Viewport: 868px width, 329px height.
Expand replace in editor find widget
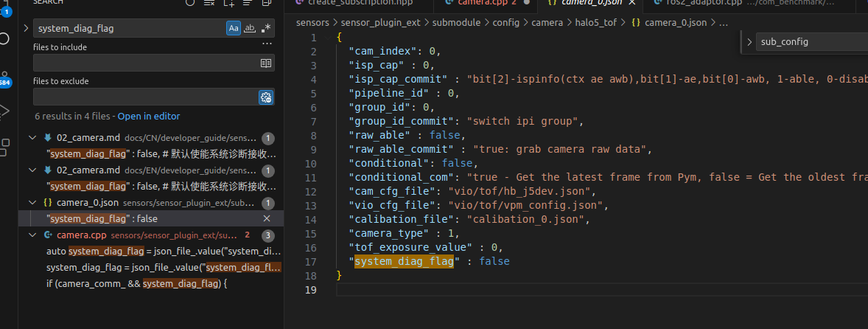pyautogui.click(x=749, y=42)
